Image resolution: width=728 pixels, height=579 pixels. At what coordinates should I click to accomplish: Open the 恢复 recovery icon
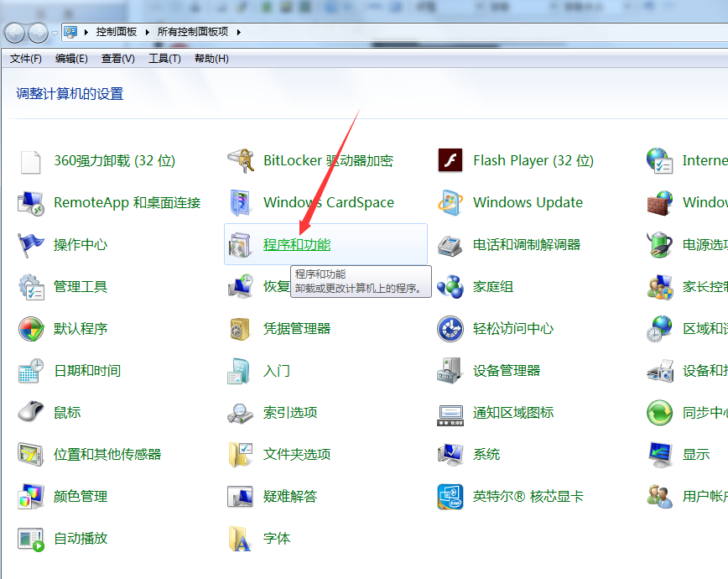point(241,286)
